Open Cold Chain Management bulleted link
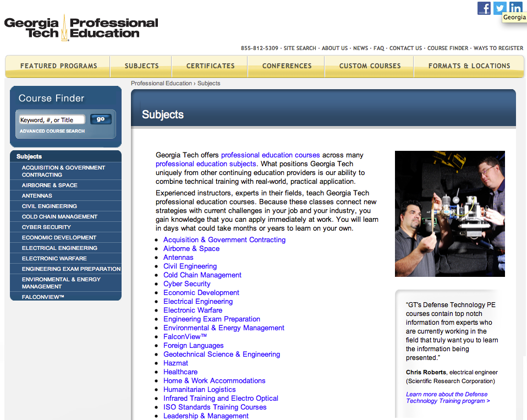527x420 pixels. (x=202, y=275)
